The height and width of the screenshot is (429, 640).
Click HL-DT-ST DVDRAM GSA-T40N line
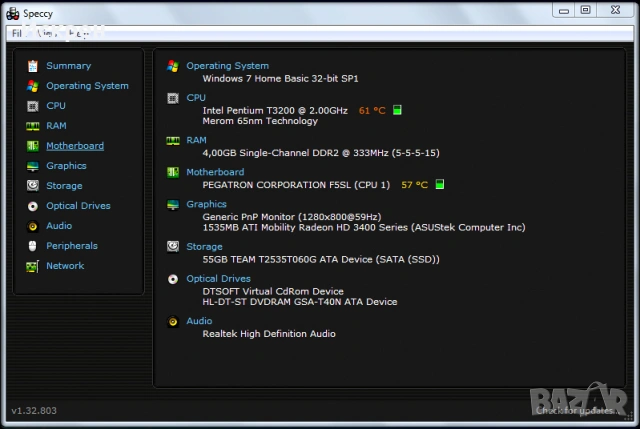point(300,302)
